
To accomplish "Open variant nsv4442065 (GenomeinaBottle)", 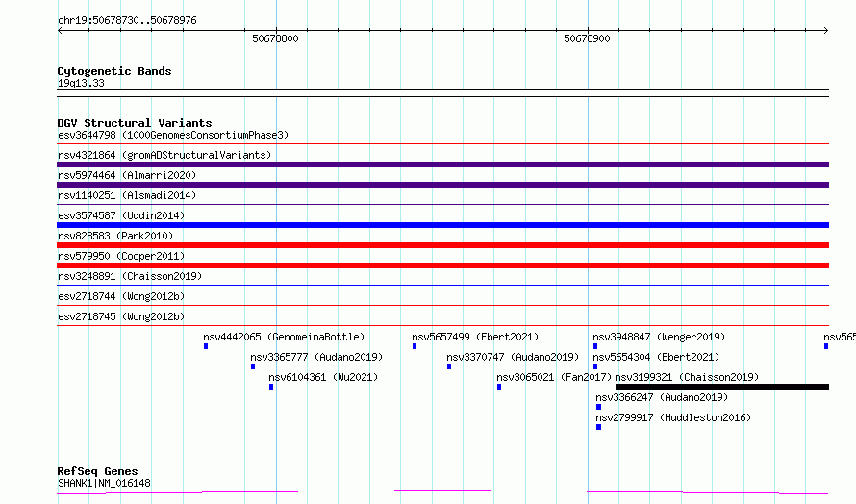I will (284, 337).
